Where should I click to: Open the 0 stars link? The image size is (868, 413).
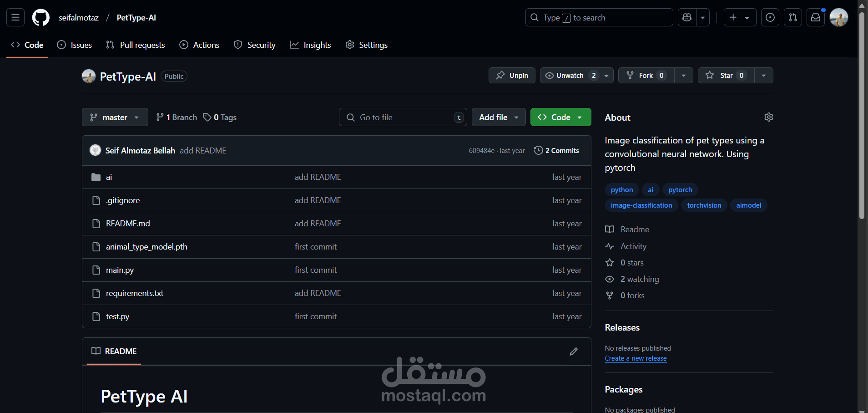pyautogui.click(x=625, y=263)
